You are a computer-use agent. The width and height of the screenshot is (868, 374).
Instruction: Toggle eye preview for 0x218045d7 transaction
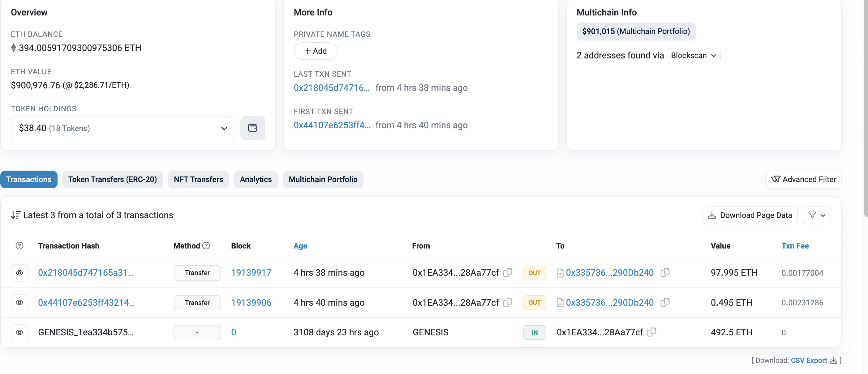pos(19,273)
